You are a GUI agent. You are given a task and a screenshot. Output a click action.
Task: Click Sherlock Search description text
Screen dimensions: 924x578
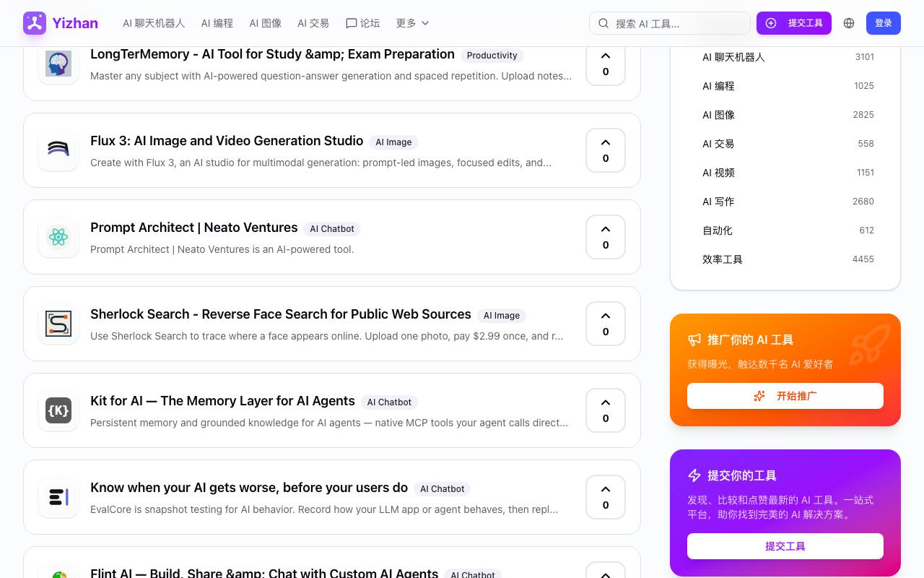tap(326, 336)
